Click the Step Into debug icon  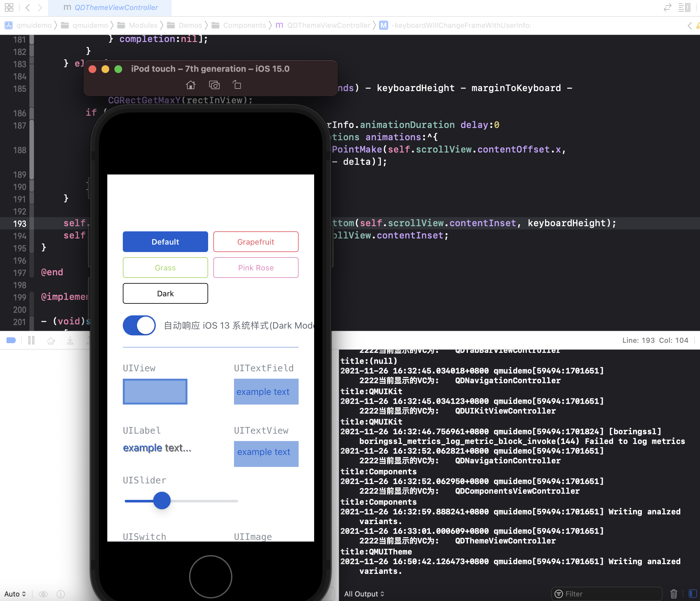(x=70, y=340)
